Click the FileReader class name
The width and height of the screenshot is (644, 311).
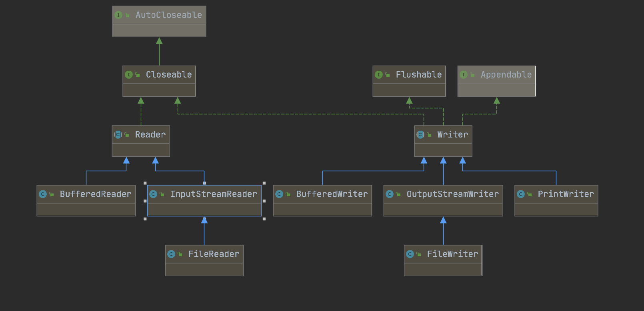[214, 254]
